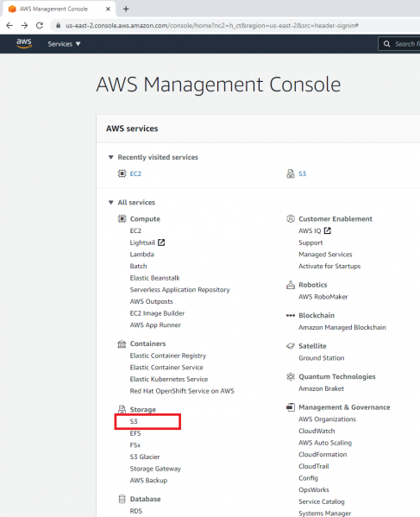Click the Robotics category icon
Image resolution: width=420 pixels, height=517 pixels.
(291, 285)
